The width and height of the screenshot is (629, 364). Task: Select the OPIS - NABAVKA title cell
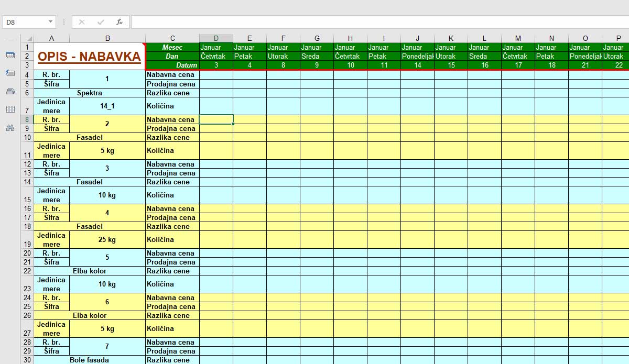89,57
